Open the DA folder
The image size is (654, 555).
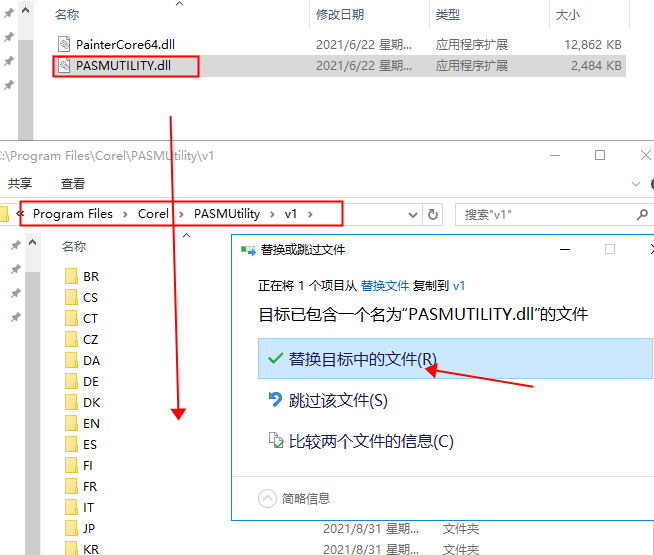[83, 360]
